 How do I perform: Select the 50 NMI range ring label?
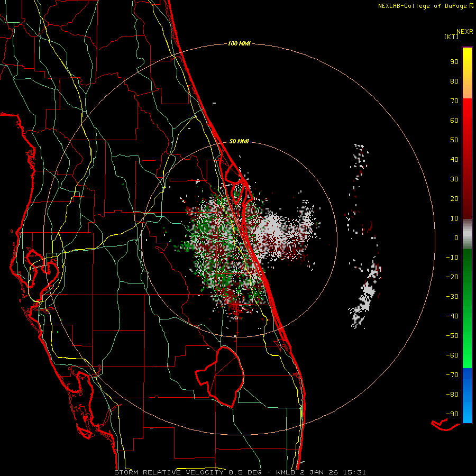tap(239, 141)
